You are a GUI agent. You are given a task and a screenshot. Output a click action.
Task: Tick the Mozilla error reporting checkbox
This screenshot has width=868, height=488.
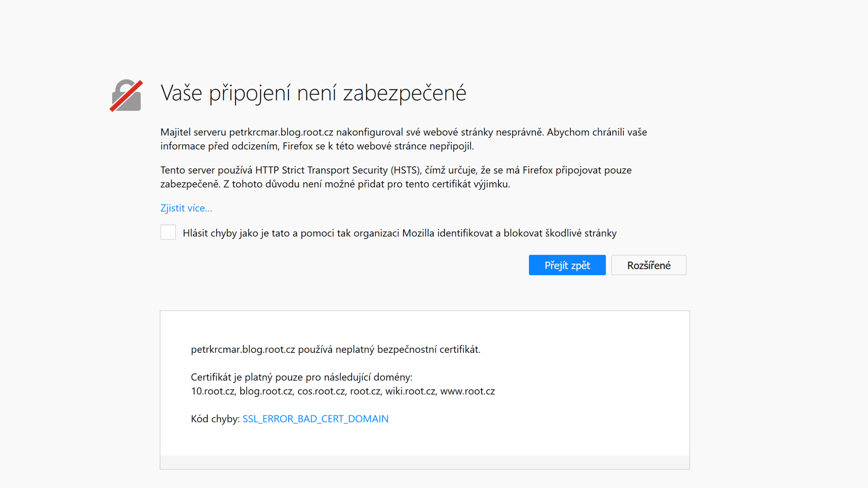coord(168,232)
